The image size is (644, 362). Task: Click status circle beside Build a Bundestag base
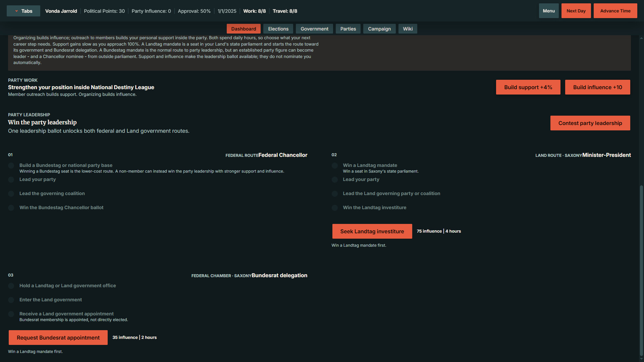[x=11, y=166]
